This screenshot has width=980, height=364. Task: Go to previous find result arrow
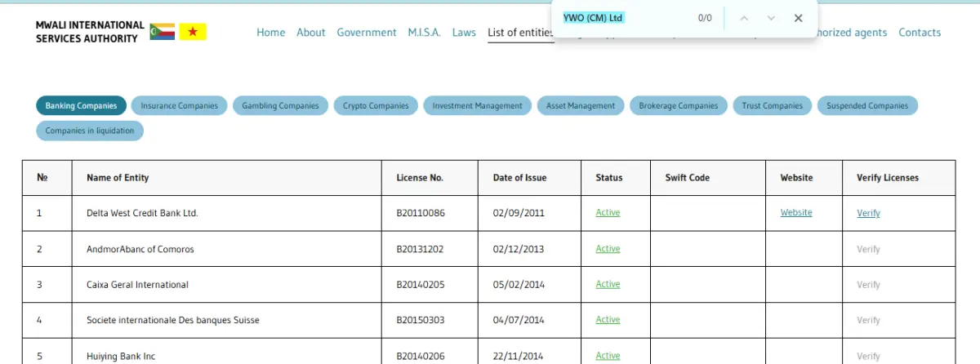tap(743, 18)
